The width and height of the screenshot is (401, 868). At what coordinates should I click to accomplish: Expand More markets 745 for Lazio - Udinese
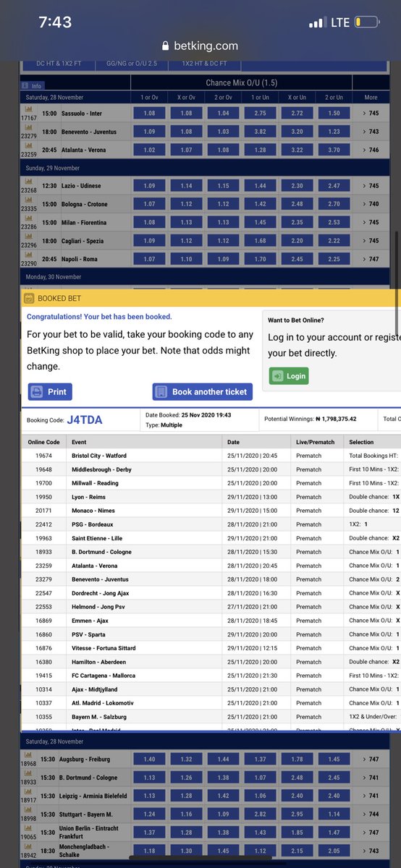(372, 186)
